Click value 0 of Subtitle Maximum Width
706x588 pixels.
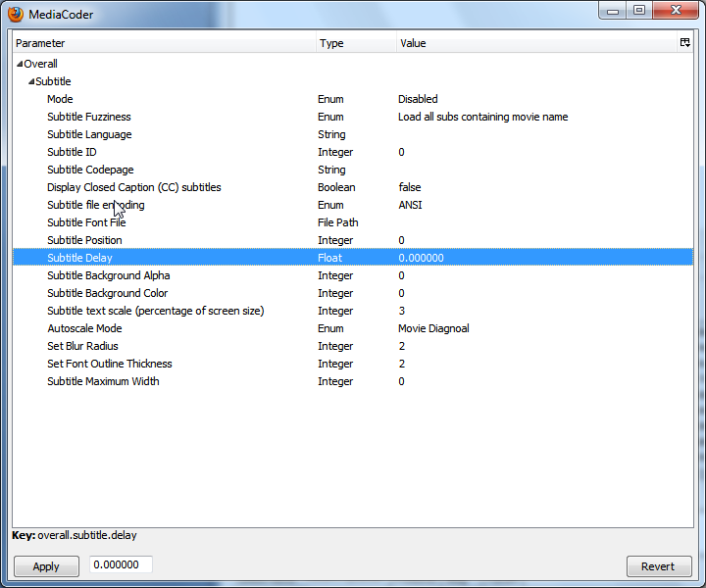pyautogui.click(x=401, y=381)
